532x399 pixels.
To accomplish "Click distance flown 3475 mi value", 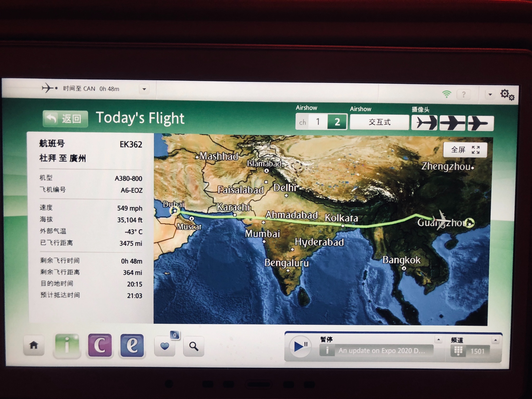I will pyautogui.click(x=131, y=243).
